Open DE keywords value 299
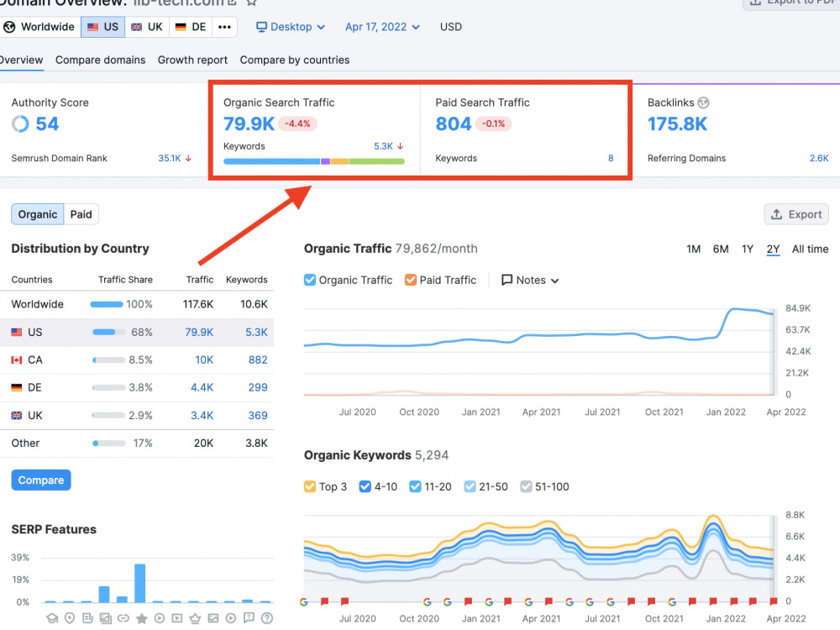The width and height of the screenshot is (840, 630). coord(258,387)
